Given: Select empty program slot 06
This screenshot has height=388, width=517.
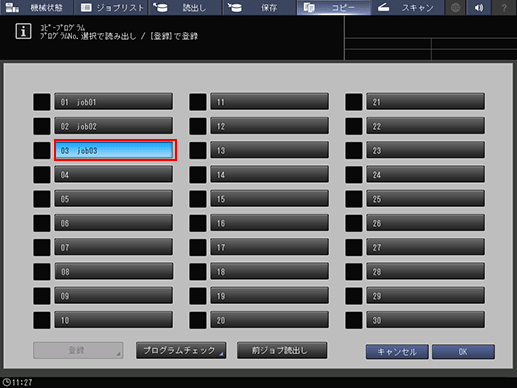Looking at the screenshot, I should tap(114, 223).
